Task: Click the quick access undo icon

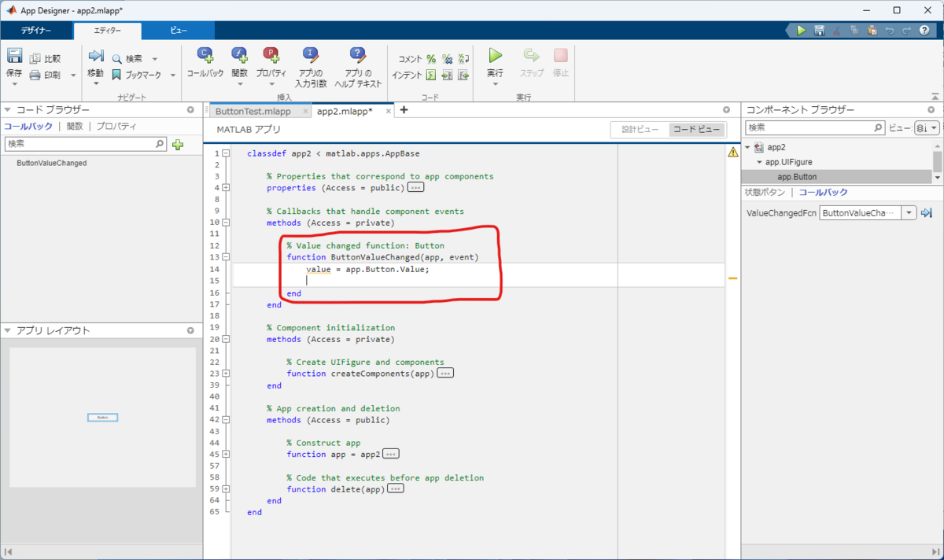Action: pos(890,31)
